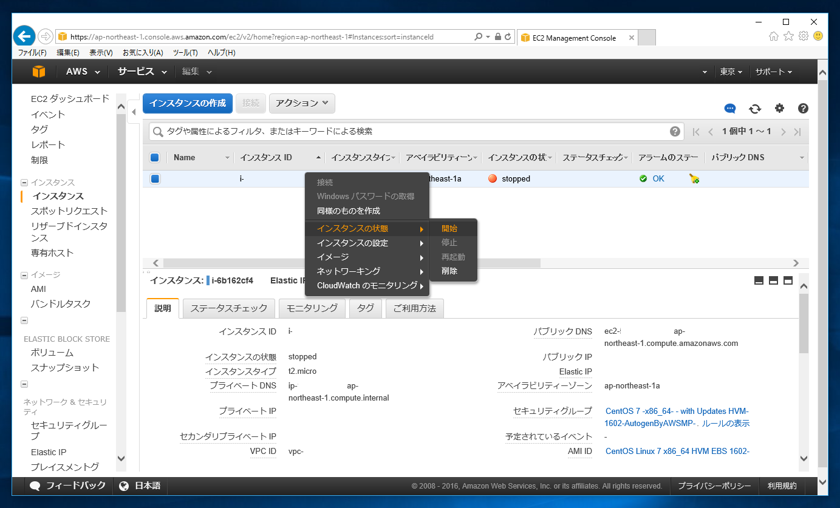
Task: Click the インスタンスの作成 button
Action: tap(188, 103)
